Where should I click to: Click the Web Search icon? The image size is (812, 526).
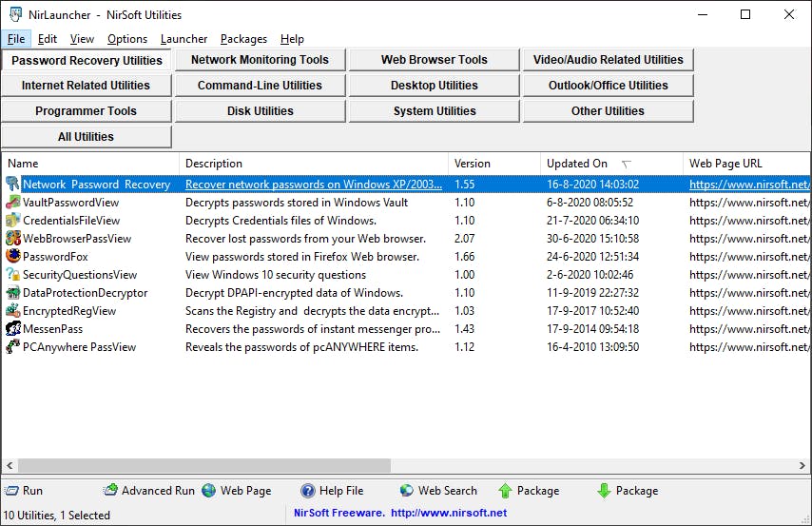point(407,490)
